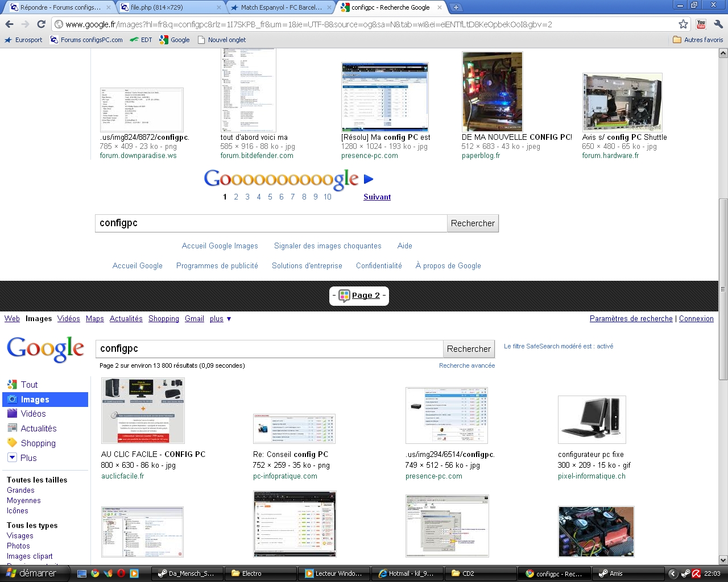Click the 'Suivant' pagination link
728x582 pixels.
[377, 197]
